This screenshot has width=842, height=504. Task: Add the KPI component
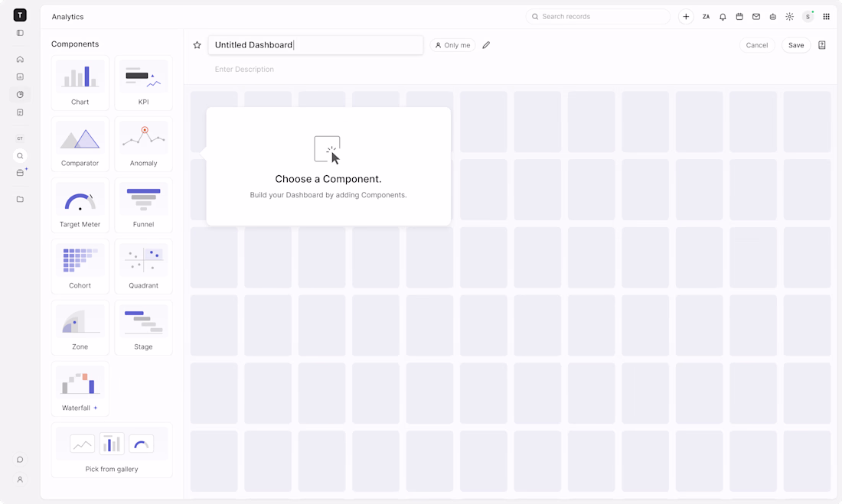[143, 83]
